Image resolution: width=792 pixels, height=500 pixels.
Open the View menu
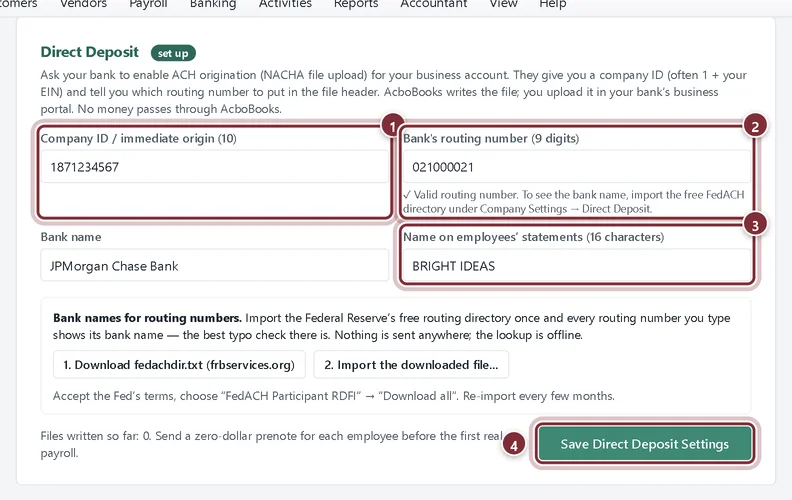click(503, 4)
